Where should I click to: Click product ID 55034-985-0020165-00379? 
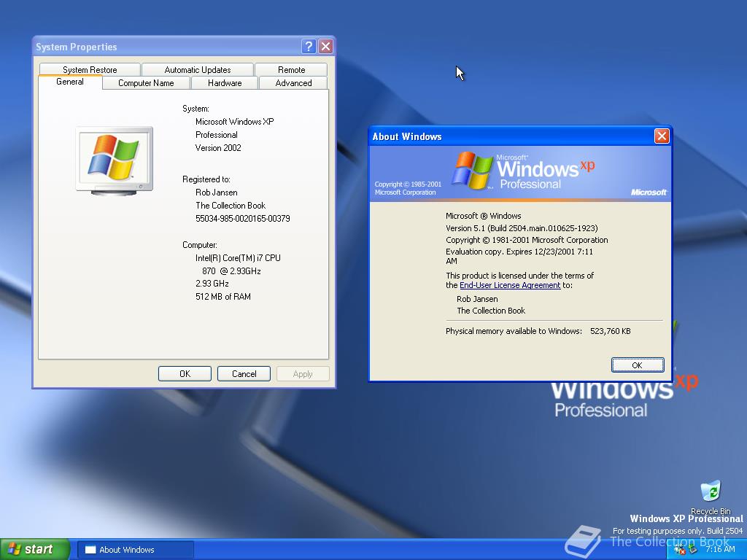click(x=242, y=219)
